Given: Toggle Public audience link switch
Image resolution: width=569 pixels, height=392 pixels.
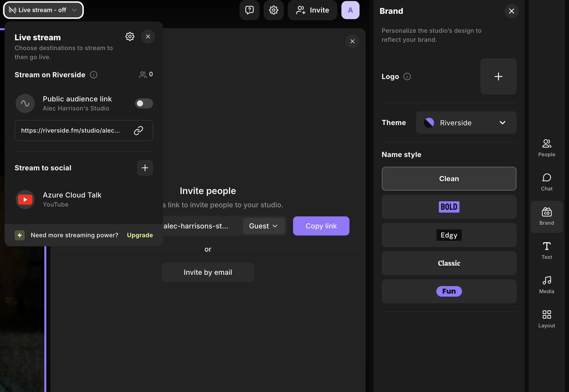Looking at the screenshot, I should [144, 103].
